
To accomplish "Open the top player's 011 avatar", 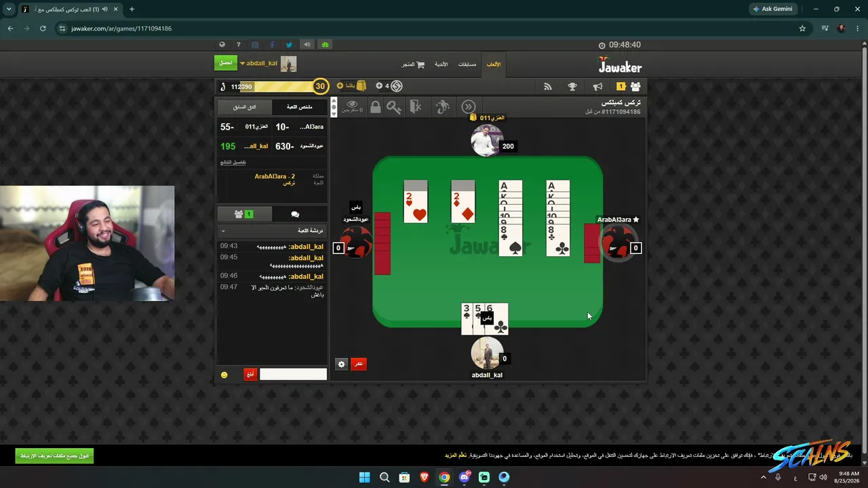I will click(487, 140).
